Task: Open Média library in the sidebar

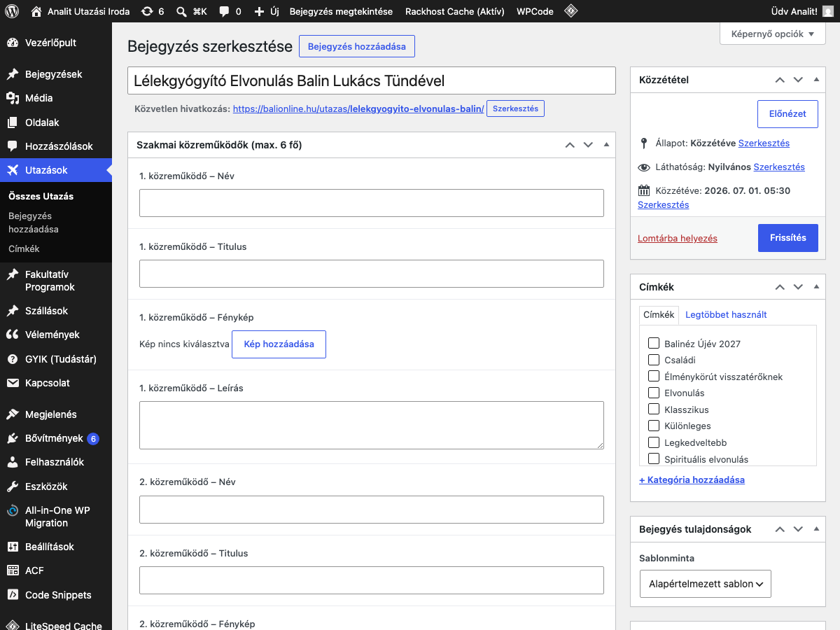Action: (56, 98)
